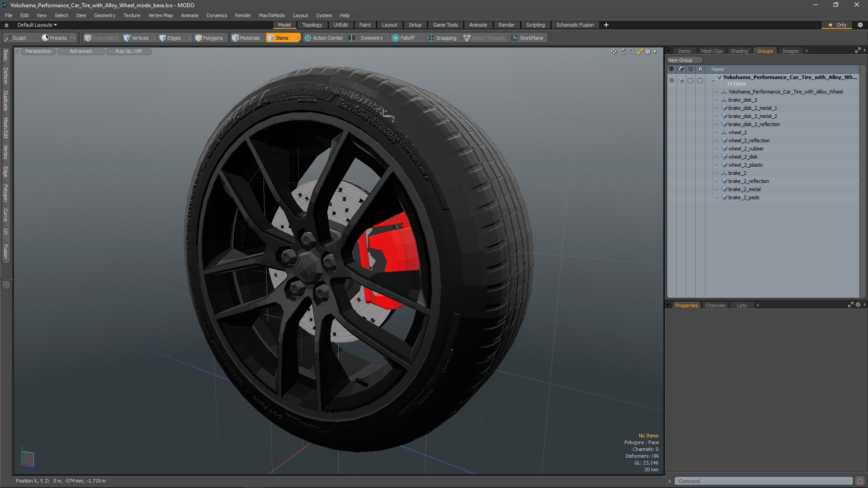Select the brake_2_pads item
Screen dimensions: 868x488
click(x=743, y=197)
